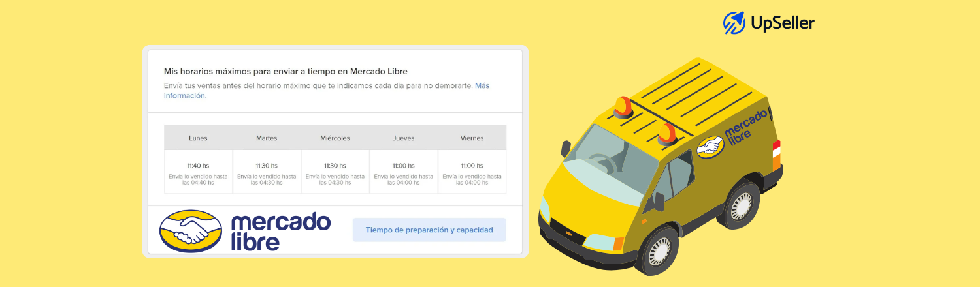Select the Viernes column header

[472, 138]
